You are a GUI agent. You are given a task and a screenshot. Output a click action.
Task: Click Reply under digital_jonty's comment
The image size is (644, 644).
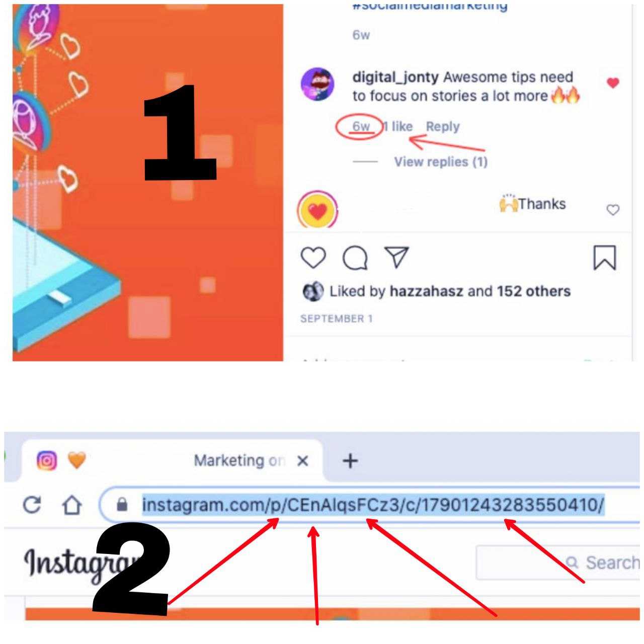tap(443, 126)
